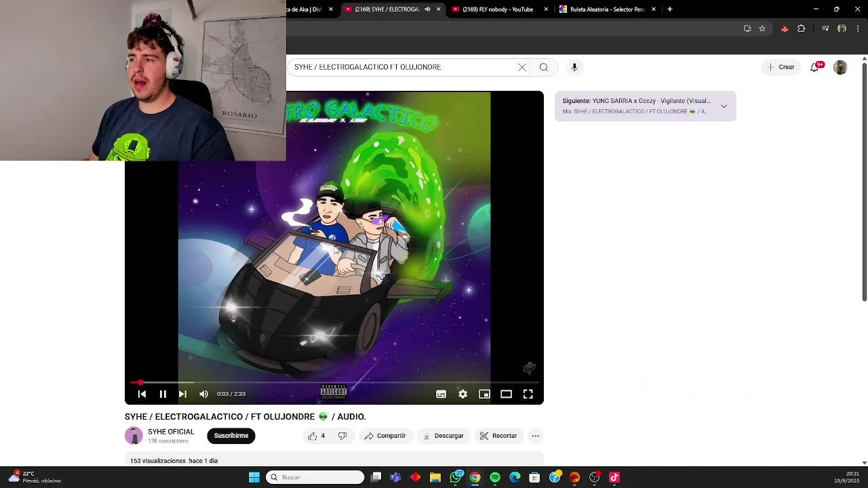Screen dimensions: 868x488
Task: Skip to the next video in the player
Action: tap(182, 394)
